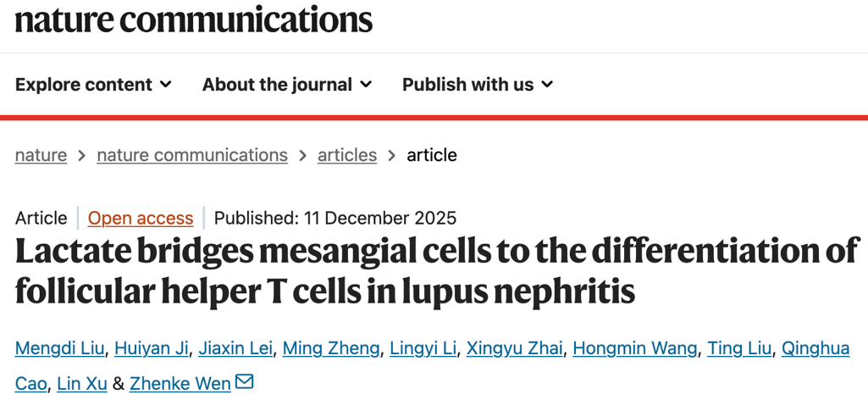The image size is (868, 400).
Task: Click the Open access link
Action: pos(141,218)
